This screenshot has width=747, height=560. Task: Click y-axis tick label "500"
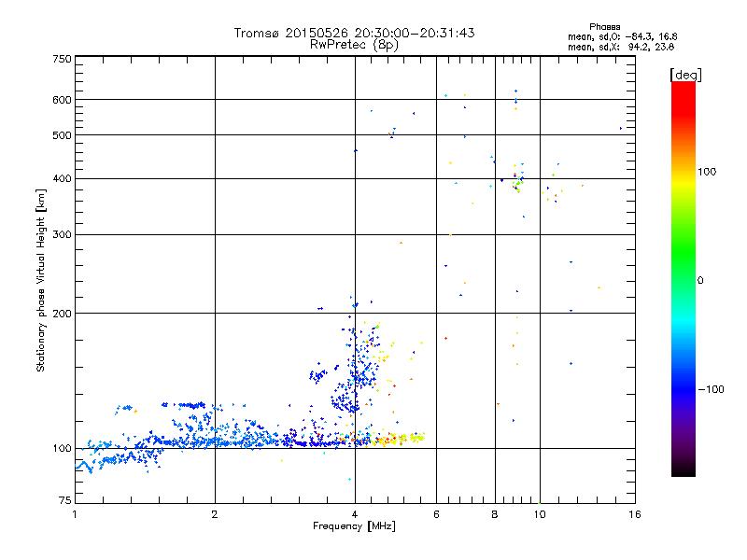[x=62, y=135]
